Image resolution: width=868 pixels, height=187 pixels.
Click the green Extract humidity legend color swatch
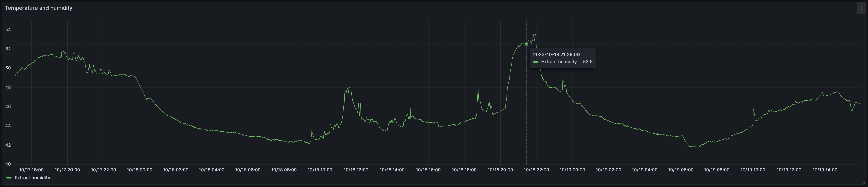[9, 178]
